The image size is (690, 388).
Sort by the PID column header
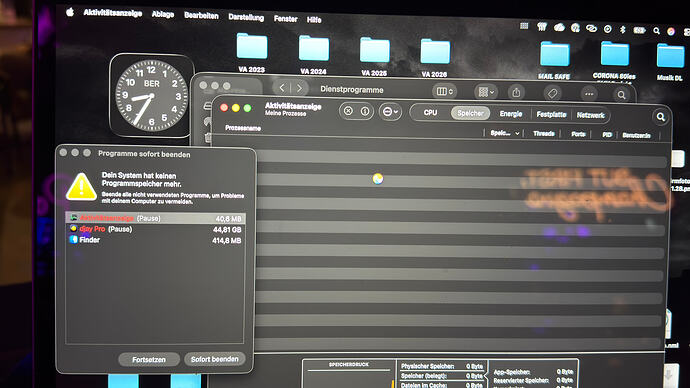(607, 135)
